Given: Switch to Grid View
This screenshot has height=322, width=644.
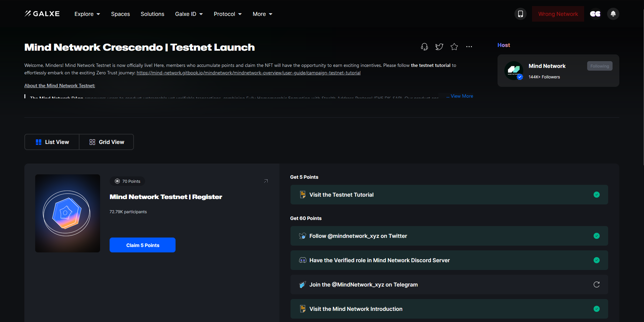Looking at the screenshot, I should 107,142.
